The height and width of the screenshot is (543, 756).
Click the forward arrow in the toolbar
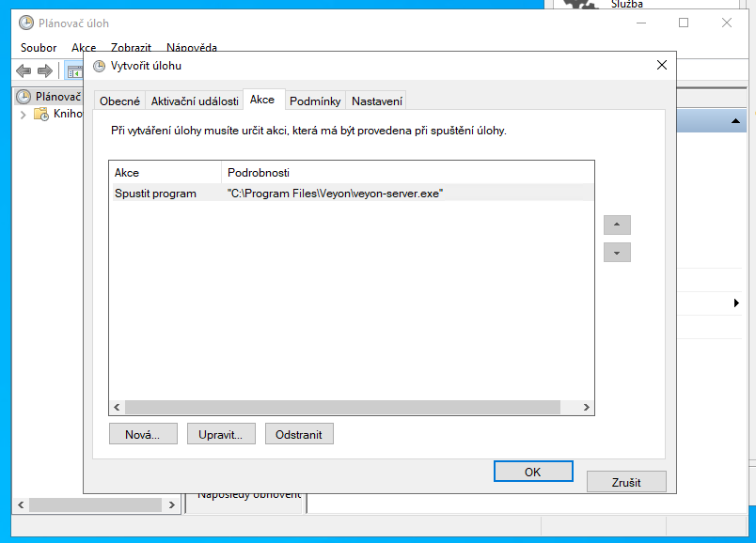[44, 71]
